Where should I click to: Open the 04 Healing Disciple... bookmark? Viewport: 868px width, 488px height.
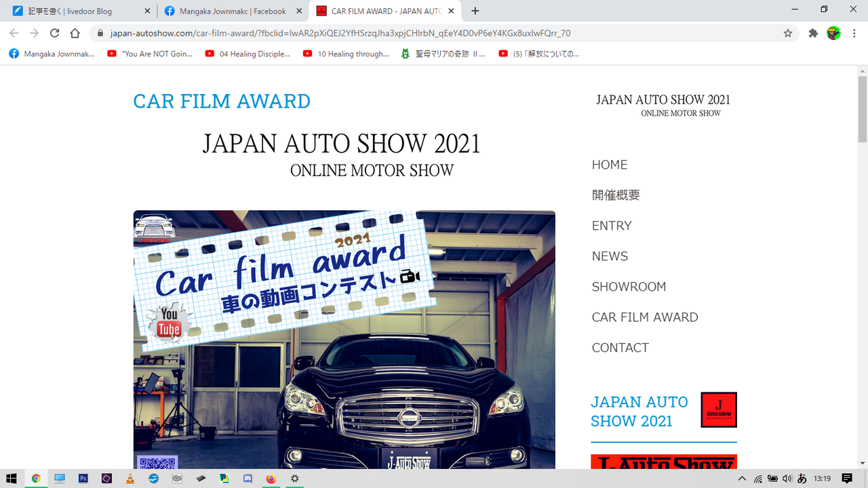click(x=248, y=54)
